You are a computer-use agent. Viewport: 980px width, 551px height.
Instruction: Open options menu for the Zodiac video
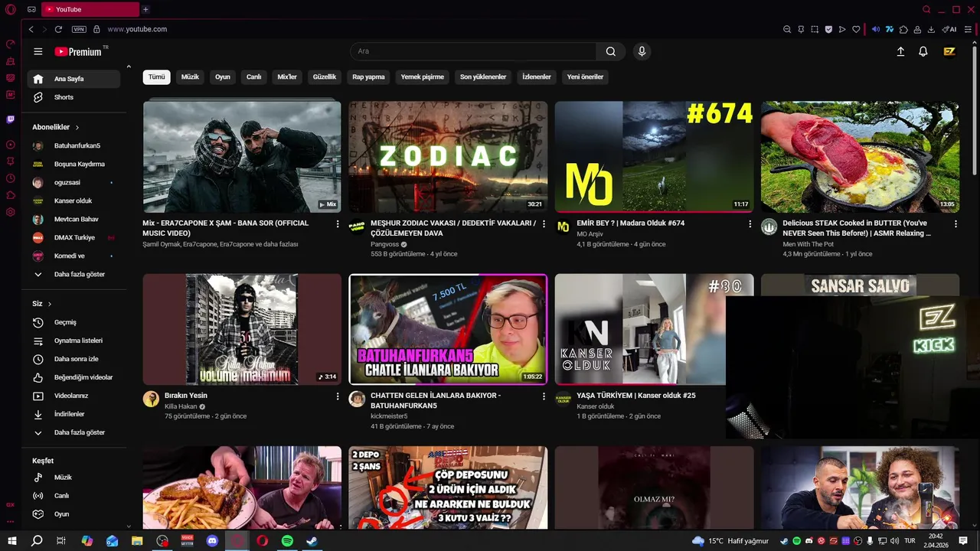(x=544, y=223)
